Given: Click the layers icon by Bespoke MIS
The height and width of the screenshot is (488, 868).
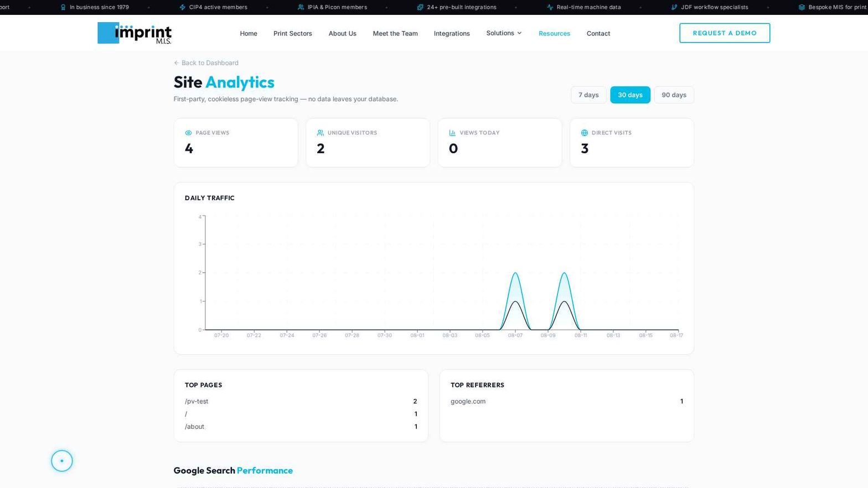Looking at the screenshot, I should click(x=802, y=7).
